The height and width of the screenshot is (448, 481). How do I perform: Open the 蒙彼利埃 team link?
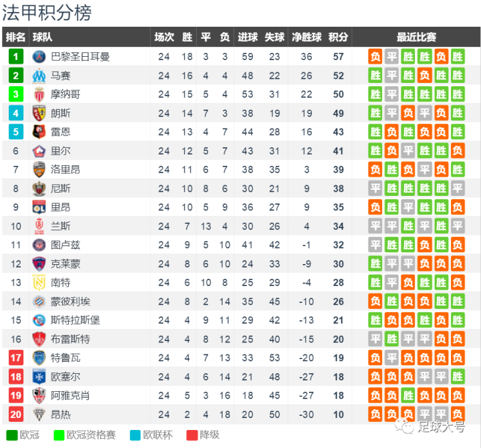[70, 302]
